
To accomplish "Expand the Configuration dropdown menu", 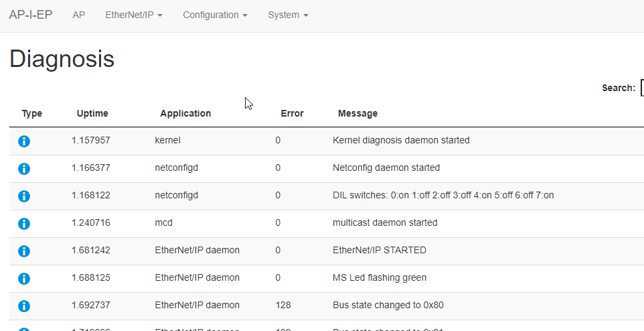I will (x=215, y=15).
